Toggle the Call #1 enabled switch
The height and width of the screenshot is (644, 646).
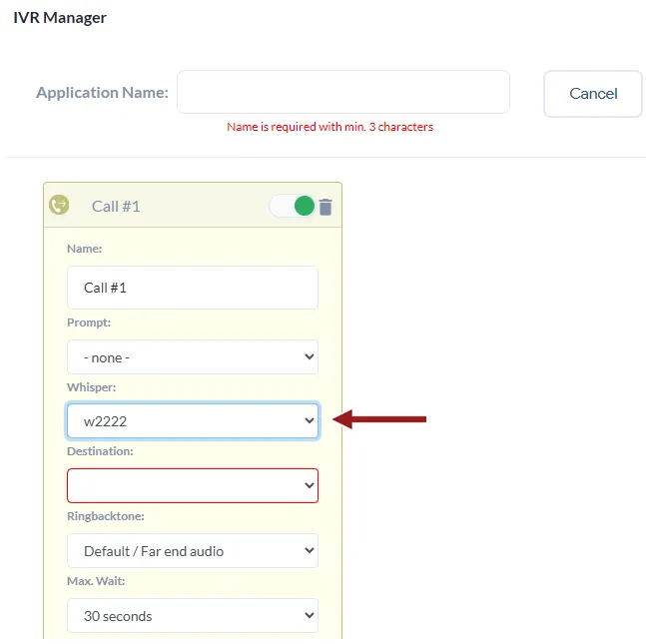(x=293, y=206)
